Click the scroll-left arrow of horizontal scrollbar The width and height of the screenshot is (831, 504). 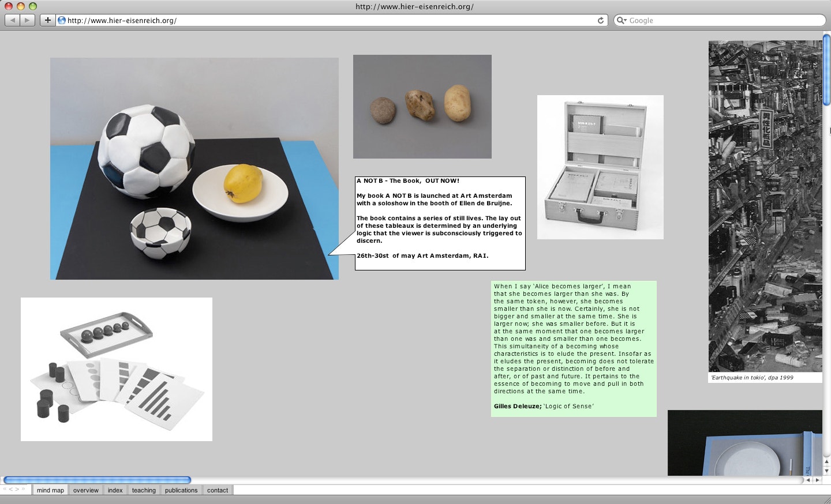pos(808,480)
